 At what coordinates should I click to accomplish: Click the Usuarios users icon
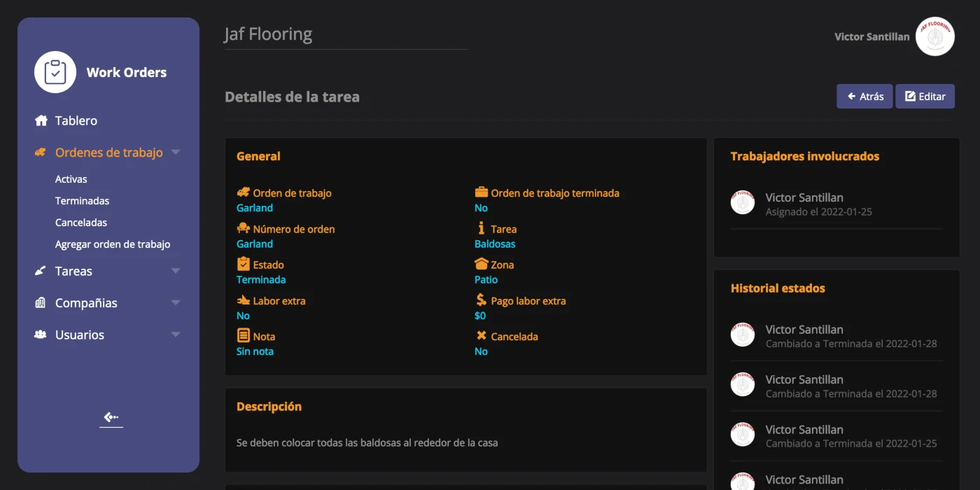point(41,335)
